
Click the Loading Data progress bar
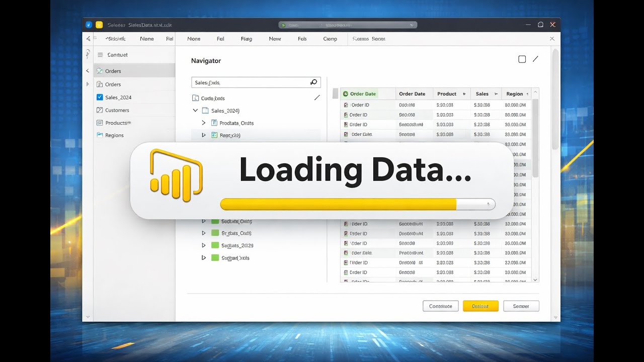(x=358, y=204)
